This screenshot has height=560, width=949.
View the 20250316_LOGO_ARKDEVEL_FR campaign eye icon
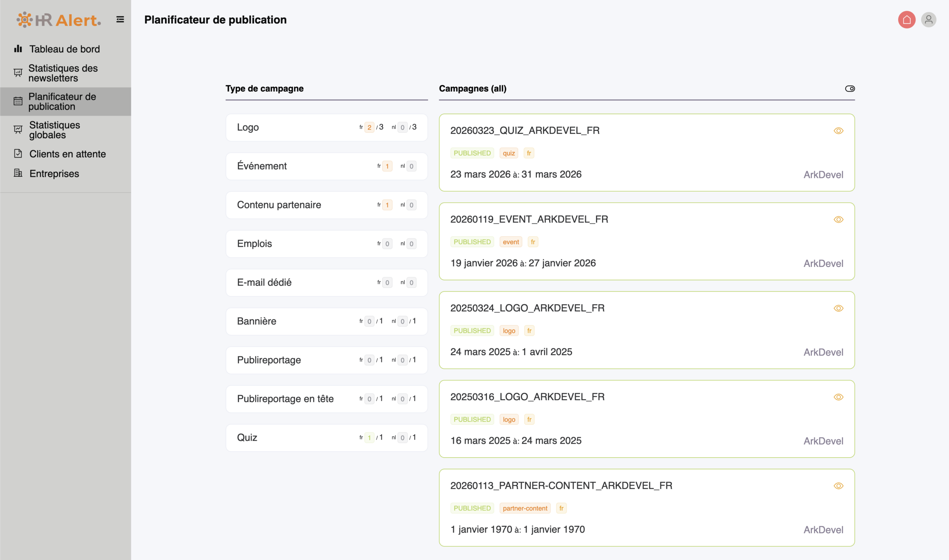click(838, 397)
